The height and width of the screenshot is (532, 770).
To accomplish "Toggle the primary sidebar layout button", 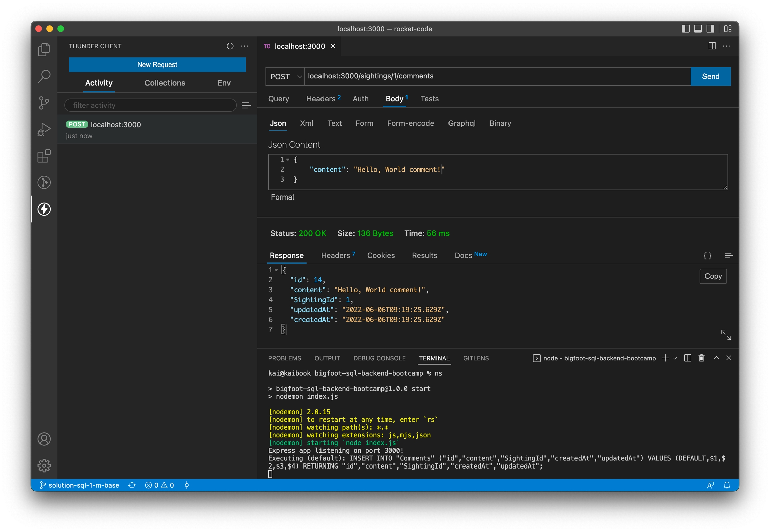I will [685, 29].
